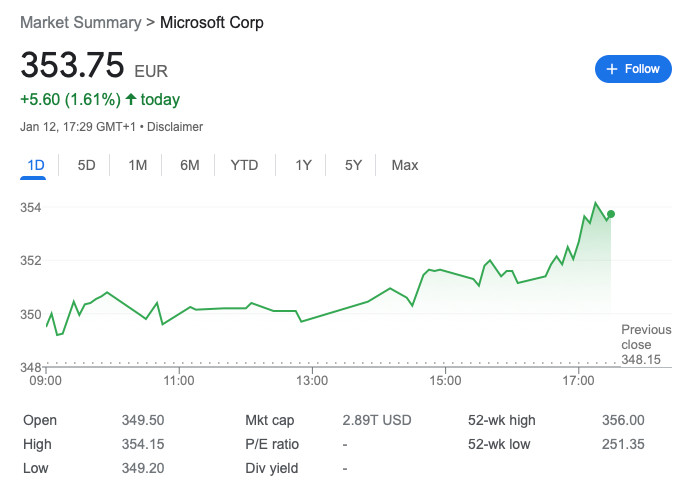The height and width of the screenshot is (486, 694).
Task: Click the 13:00 time axis label
Action: (312, 381)
